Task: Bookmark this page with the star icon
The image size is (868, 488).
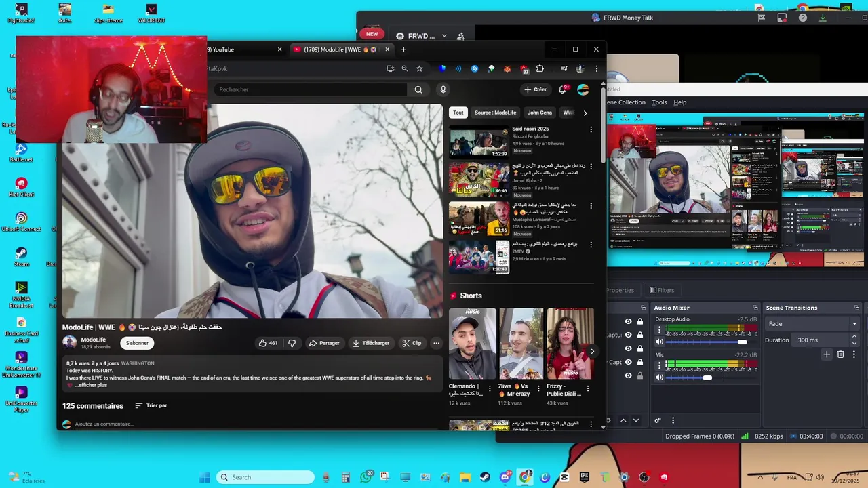Action: 420,68
